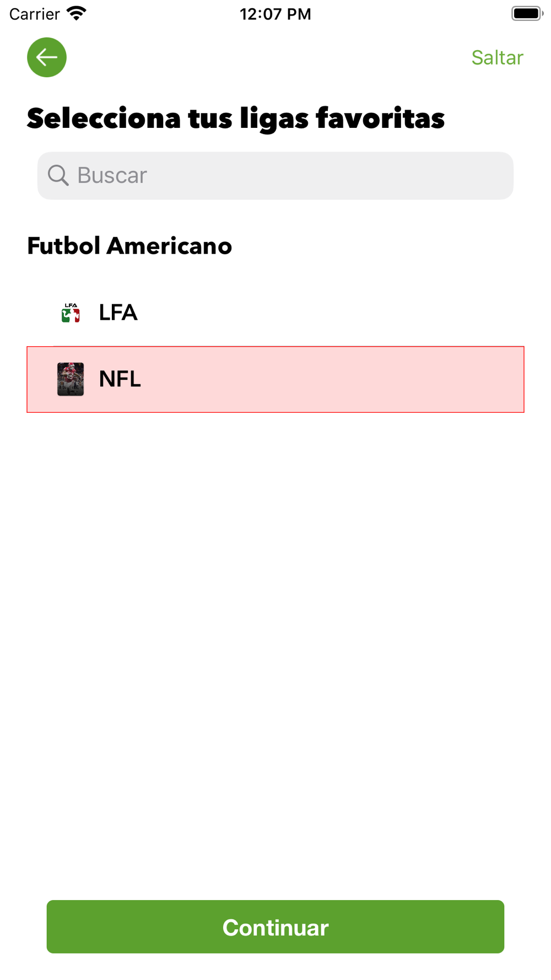Focus the Buscar search field

coord(275,176)
